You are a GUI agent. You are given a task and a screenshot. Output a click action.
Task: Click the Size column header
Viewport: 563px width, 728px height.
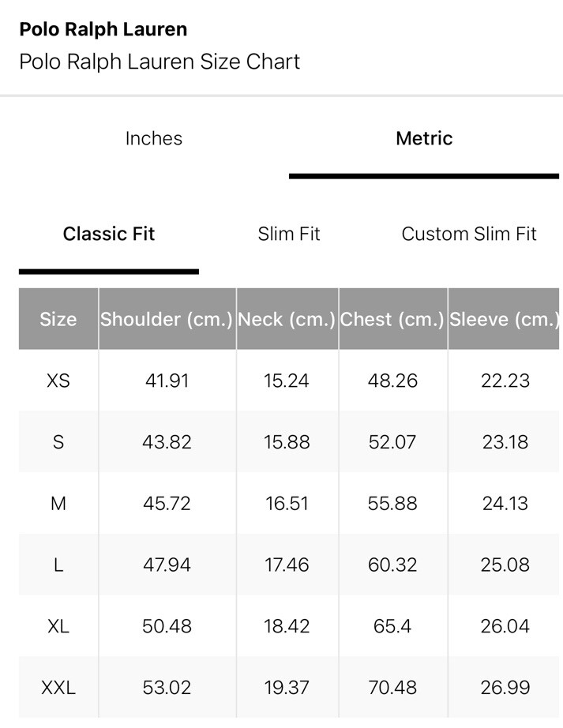(x=58, y=319)
